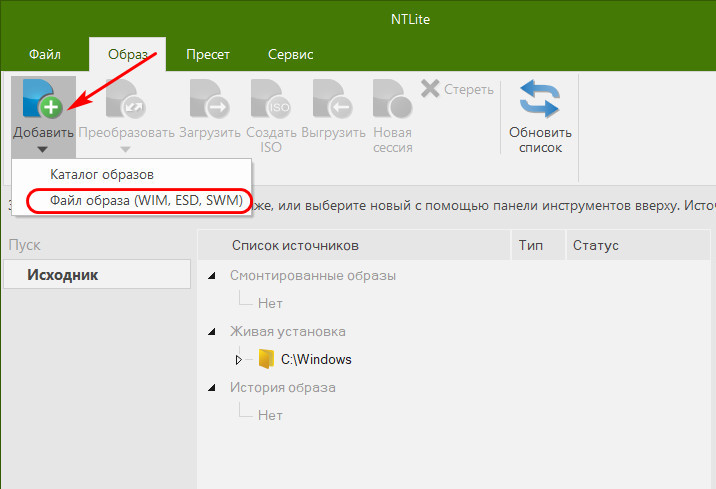Screen dimensions: 716x489
Task: Open the Файл tab
Action: [x=45, y=54]
